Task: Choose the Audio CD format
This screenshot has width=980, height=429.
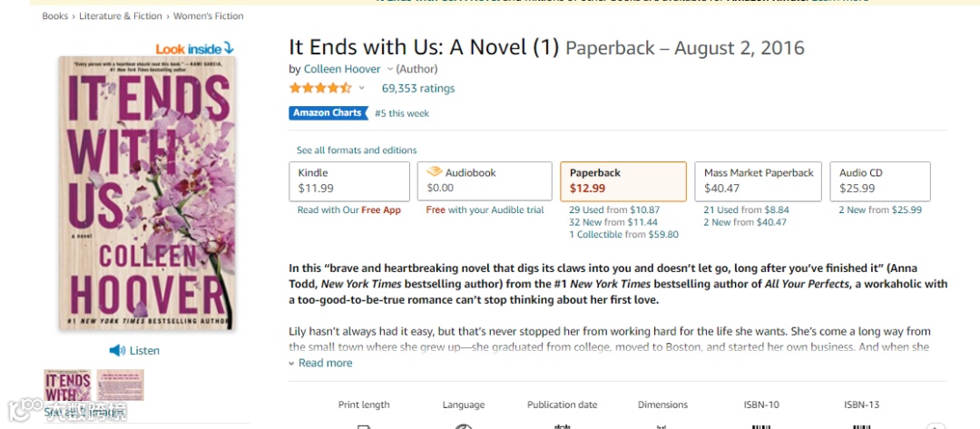Action: click(879, 180)
